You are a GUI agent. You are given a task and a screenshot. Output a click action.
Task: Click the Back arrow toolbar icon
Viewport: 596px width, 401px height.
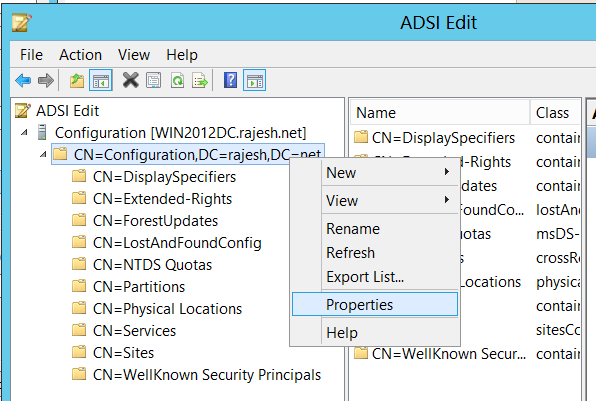(x=23, y=80)
